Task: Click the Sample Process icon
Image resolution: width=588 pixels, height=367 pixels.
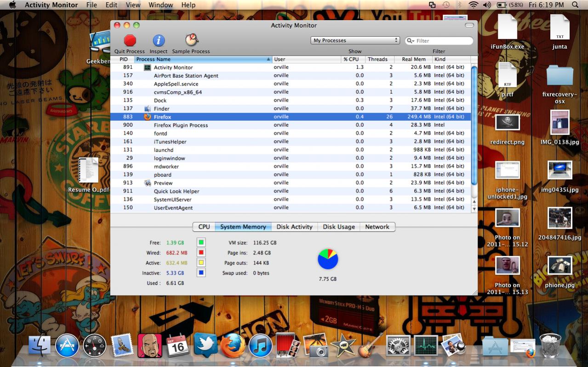Action: [x=191, y=40]
